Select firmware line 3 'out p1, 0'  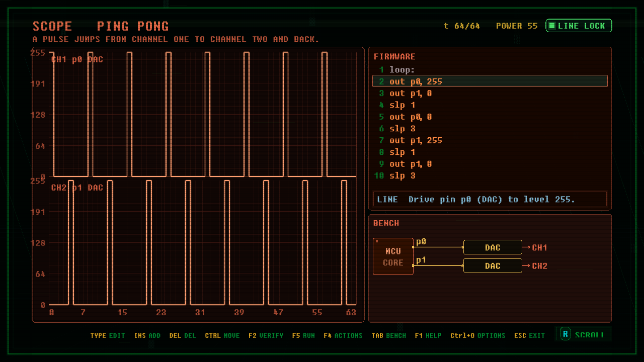490,94
